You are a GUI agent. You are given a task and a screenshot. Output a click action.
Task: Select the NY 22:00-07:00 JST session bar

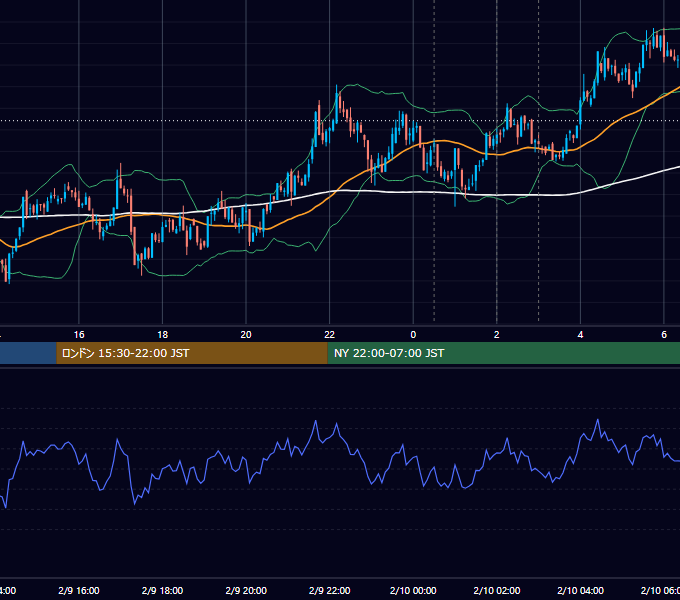pos(503,353)
